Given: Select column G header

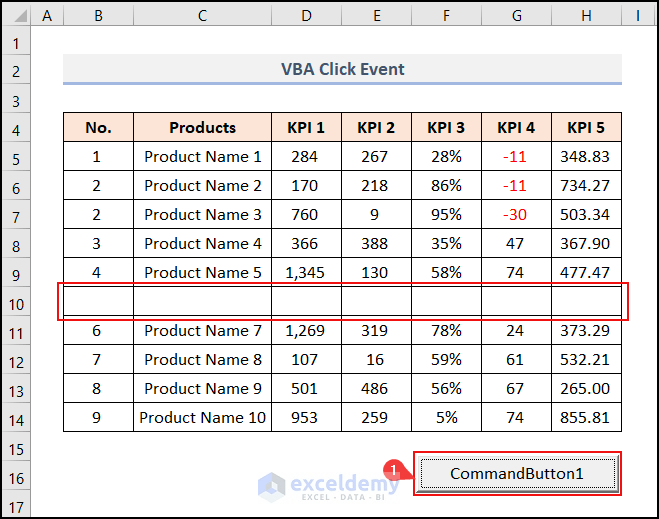Looking at the screenshot, I should click(x=517, y=16).
